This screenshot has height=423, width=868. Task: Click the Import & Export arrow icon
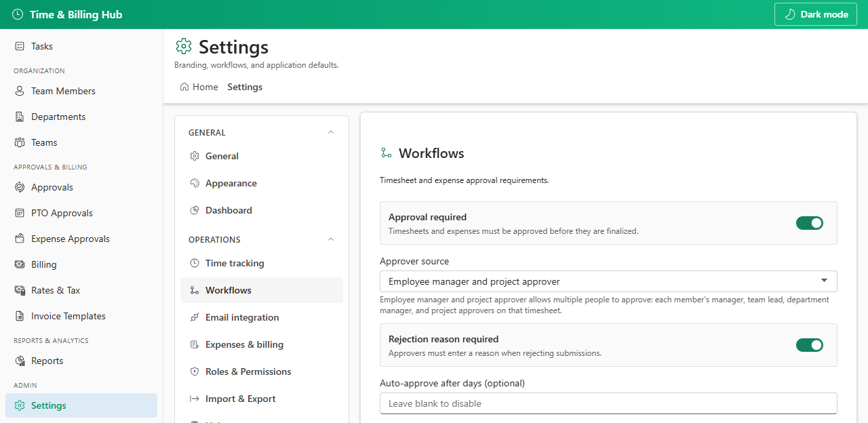tap(195, 399)
